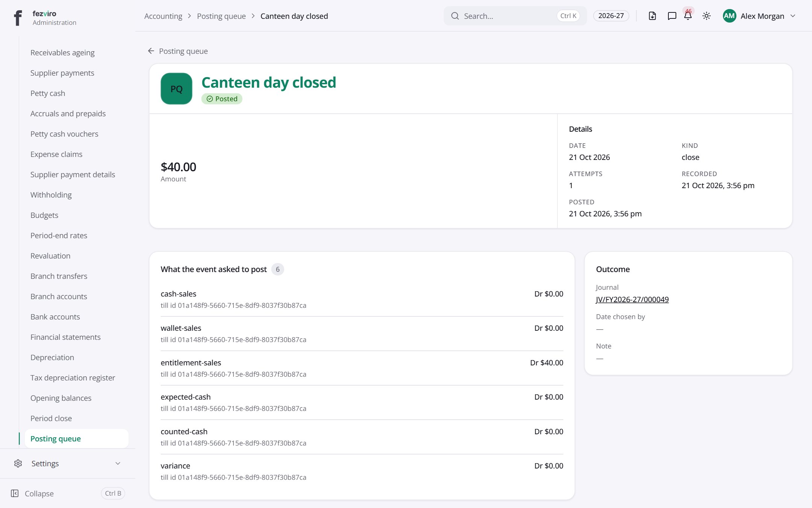Click the back arrow beside Posting queue
The width and height of the screenshot is (812, 508).
(x=151, y=51)
